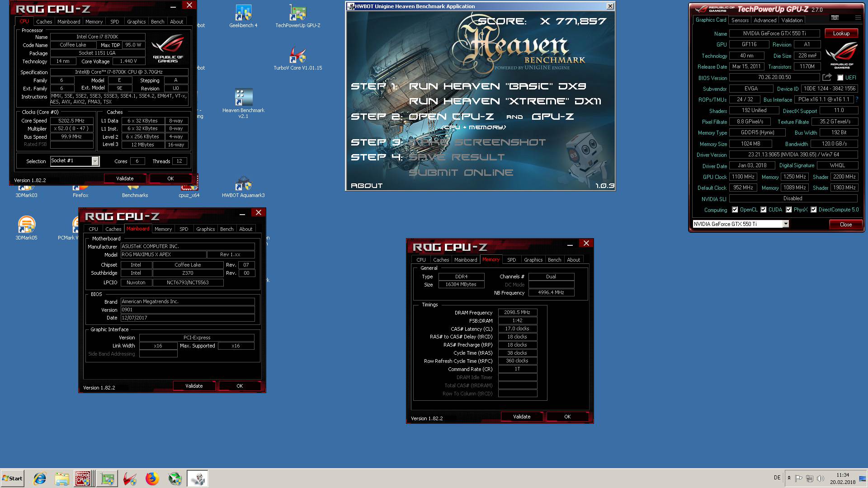Toggle the OpenCL checkbox

tap(735, 210)
